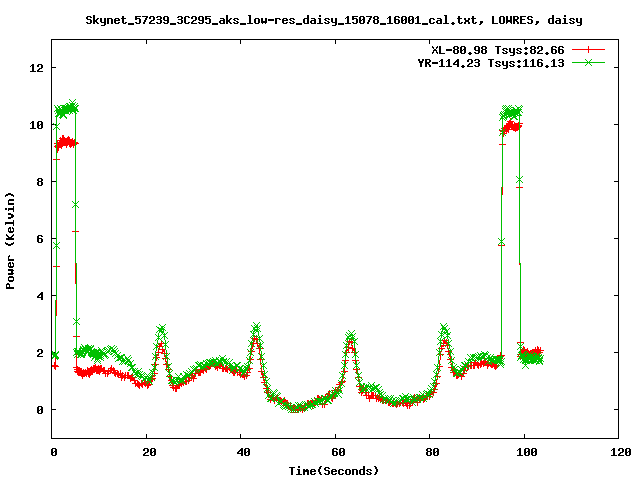Click x-axis tick label 120
Viewport: 640px width, 480px height.
tap(621, 452)
